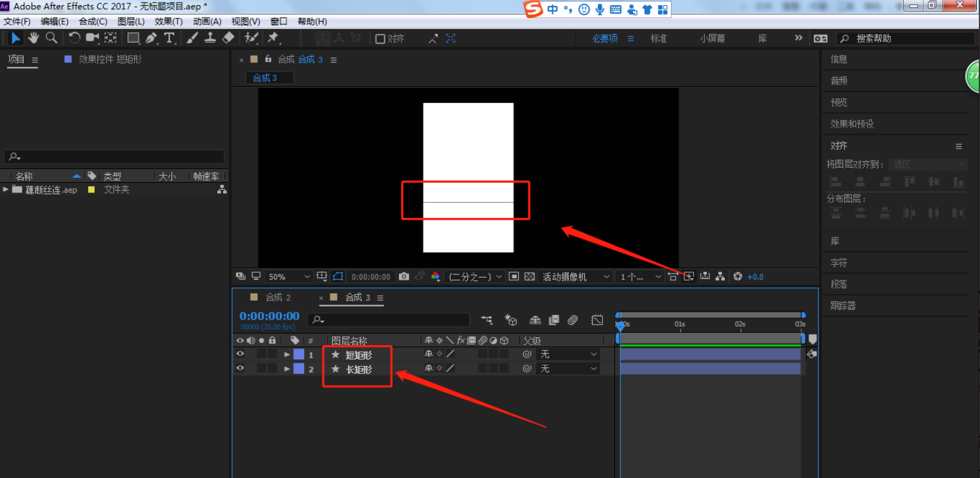Screen dimensions: 980x478
Task: Toggle draft 3D in the timeline
Action: (x=511, y=320)
